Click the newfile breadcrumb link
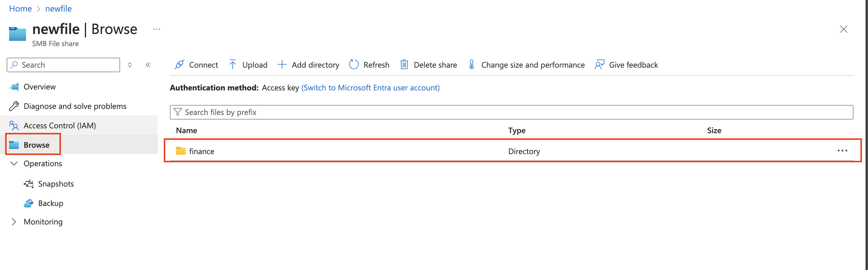 click(x=58, y=8)
